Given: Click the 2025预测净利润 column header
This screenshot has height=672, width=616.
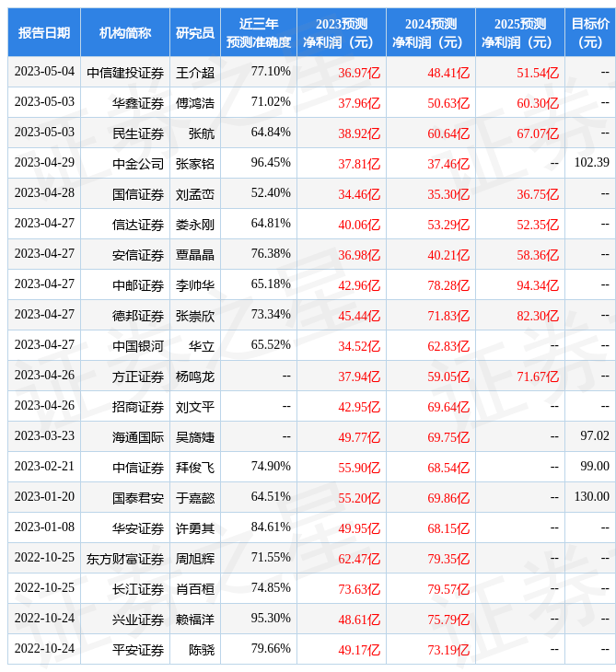Looking at the screenshot, I should point(520,33).
